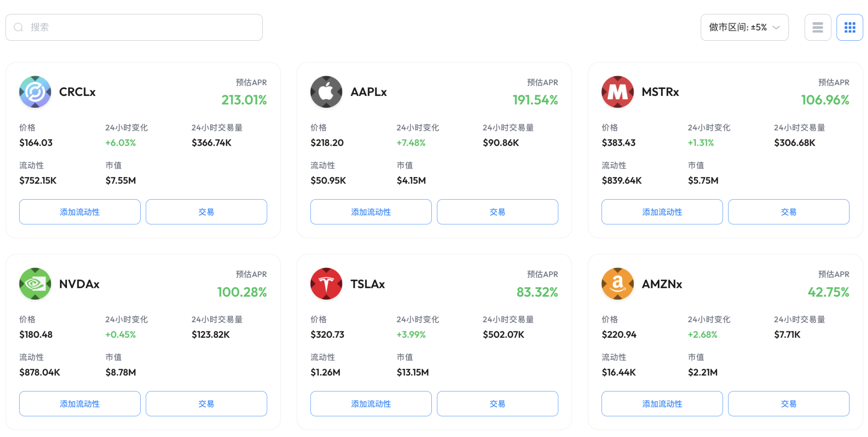Click the MSTRx red M logo
The height and width of the screenshot is (437, 868).
(x=617, y=92)
